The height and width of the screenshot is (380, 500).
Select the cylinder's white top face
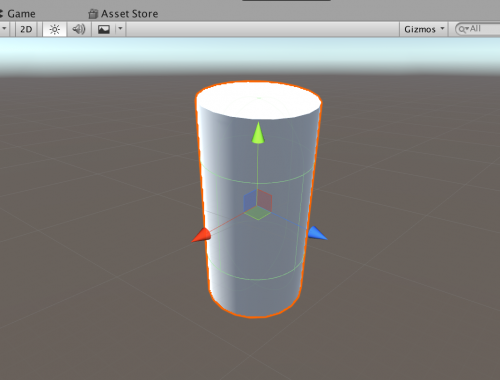(259, 100)
